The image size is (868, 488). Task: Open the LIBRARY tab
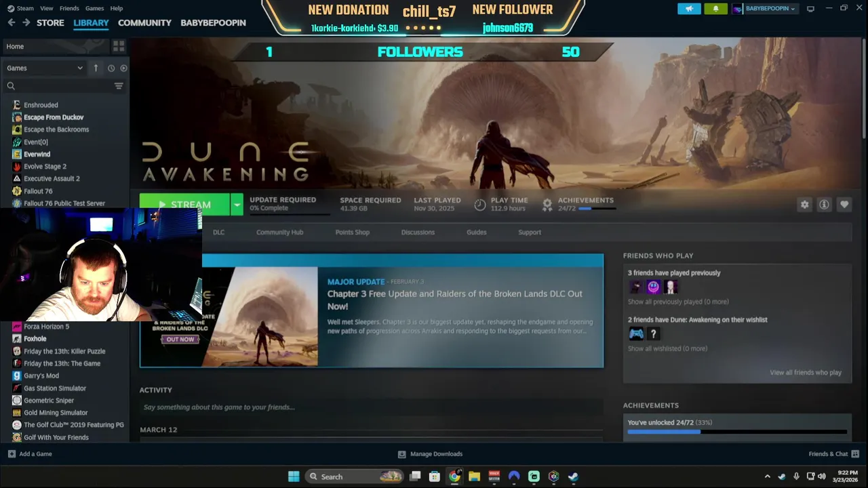point(91,22)
